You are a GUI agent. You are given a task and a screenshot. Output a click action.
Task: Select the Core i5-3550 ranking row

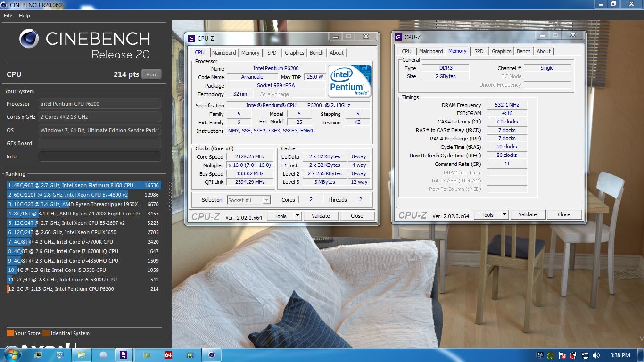tap(83, 270)
